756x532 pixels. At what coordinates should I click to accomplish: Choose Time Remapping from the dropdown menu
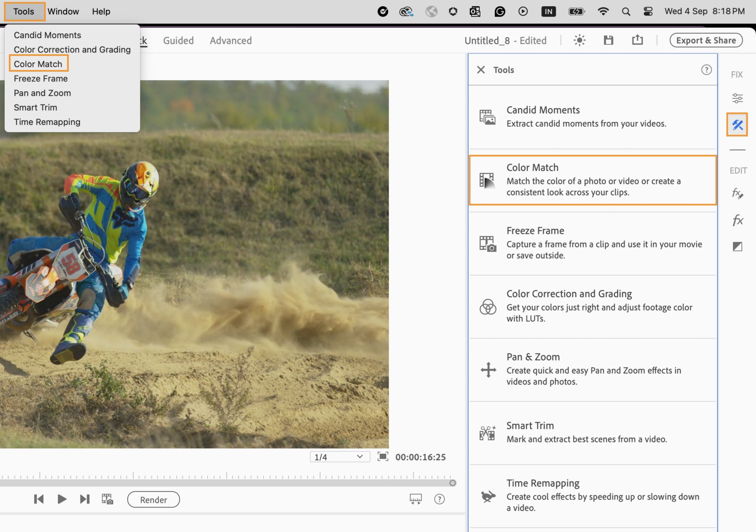click(47, 122)
